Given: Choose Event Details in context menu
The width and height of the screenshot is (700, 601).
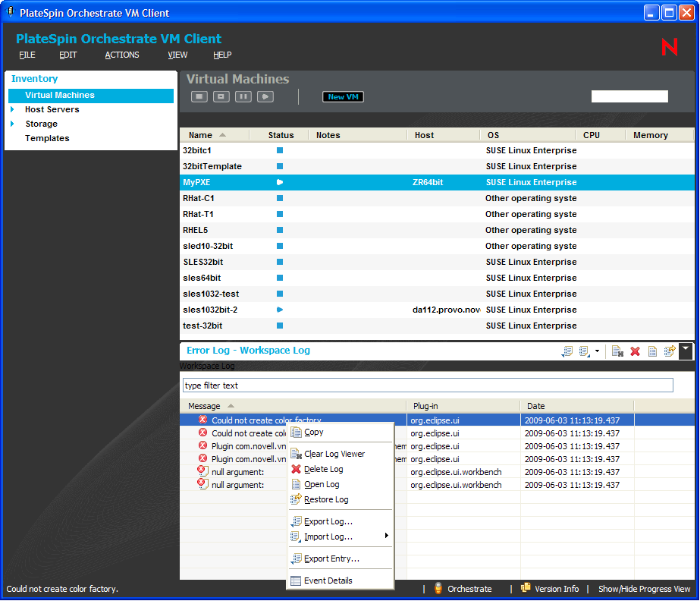Looking at the screenshot, I should (341, 581).
